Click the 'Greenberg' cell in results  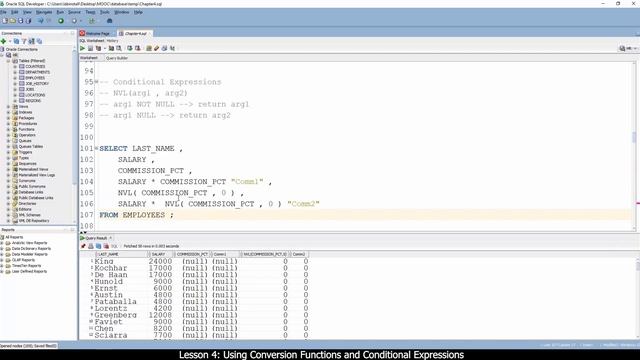(x=116, y=315)
